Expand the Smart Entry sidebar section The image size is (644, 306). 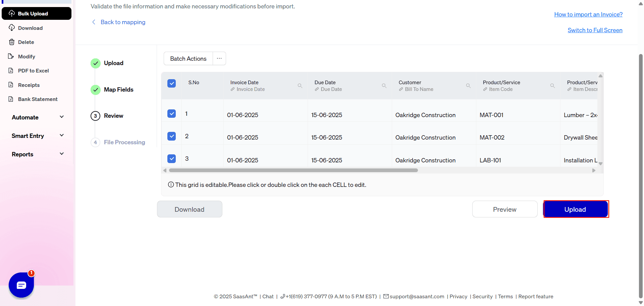pyautogui.click(x=37, y=136)
